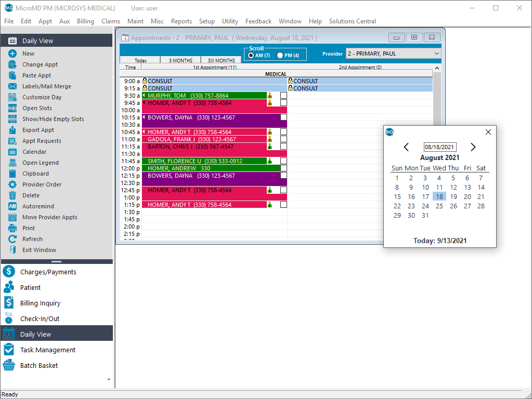Screen dimensions: 532x399
Task: Check the box for MURPHY, TOM appointment
Action: pyautogui.click(x=283, y=95)
